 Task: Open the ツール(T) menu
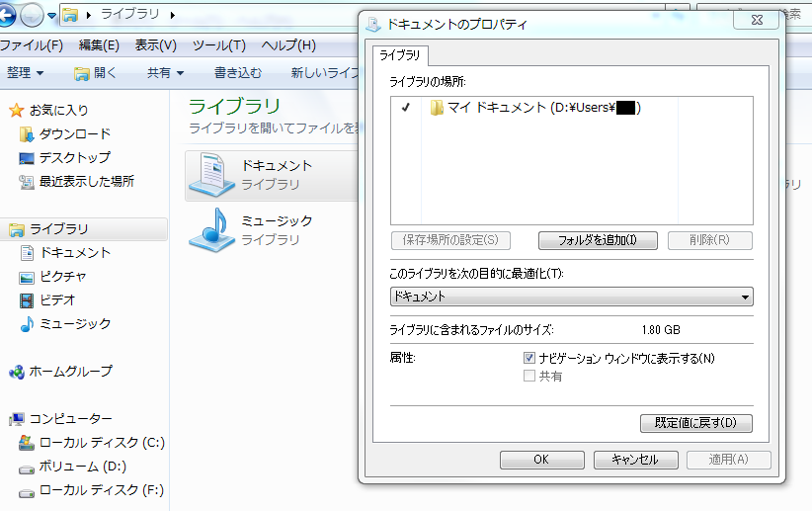(219, 45)
